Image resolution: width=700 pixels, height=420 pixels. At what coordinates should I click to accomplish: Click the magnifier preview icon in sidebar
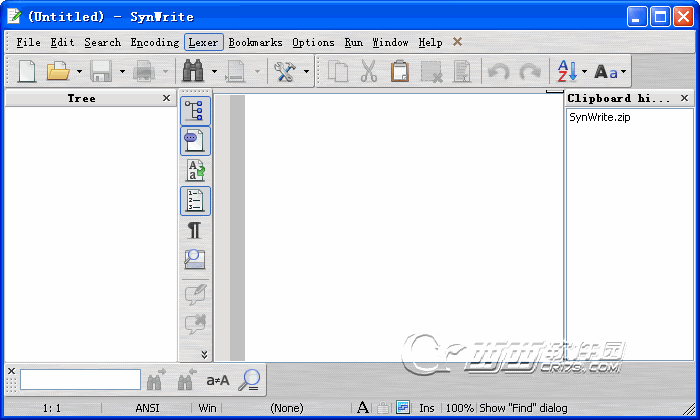(x=195, y=259)
